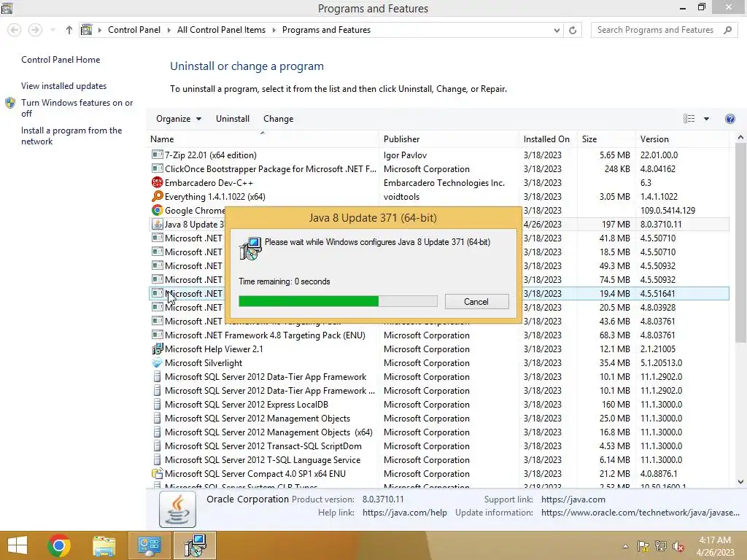Click the scroll down arrow of list
This screenshot has height=560, width=747.
click(740, 481)
